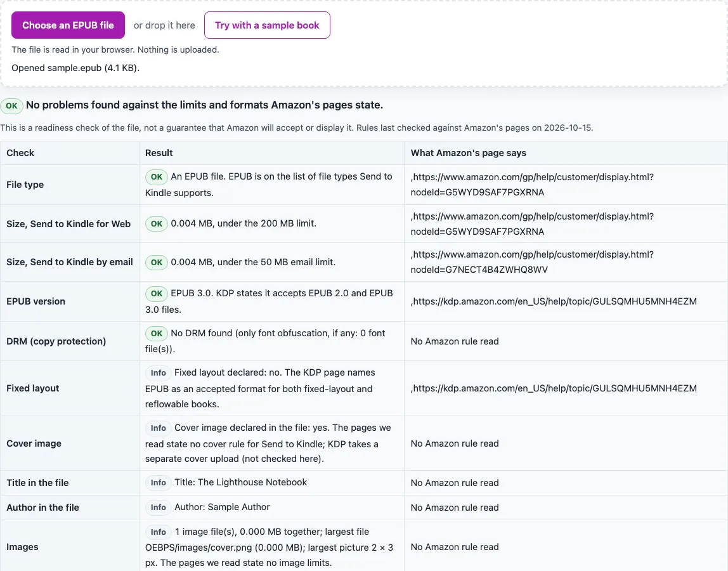Click the 'or drop it here' text
The image size is (728, 571).
point(164,25)
